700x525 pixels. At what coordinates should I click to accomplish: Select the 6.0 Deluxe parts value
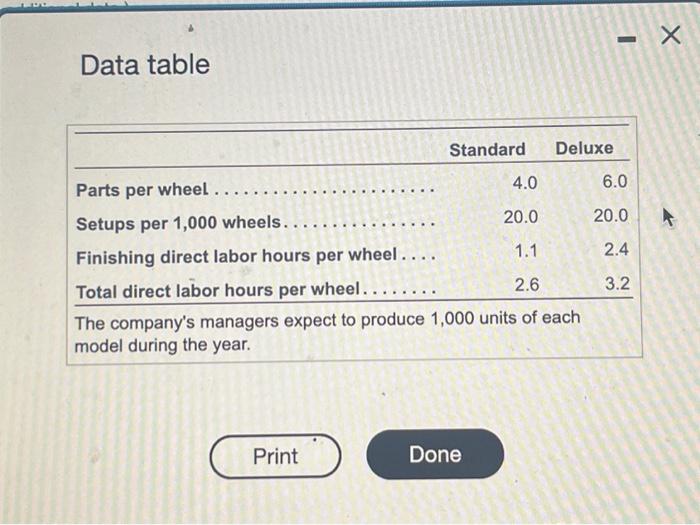615,181
